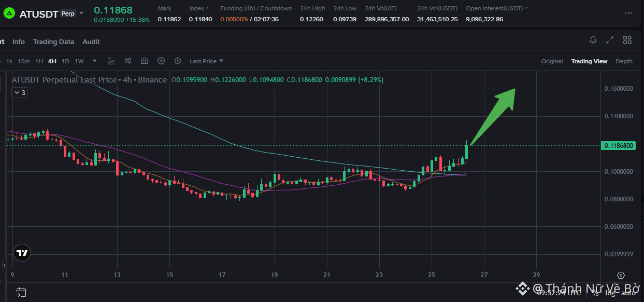This screenshot has height=302, width=644.
Task: Click the chart close value C0.1186800
Action: pos(306,80)
